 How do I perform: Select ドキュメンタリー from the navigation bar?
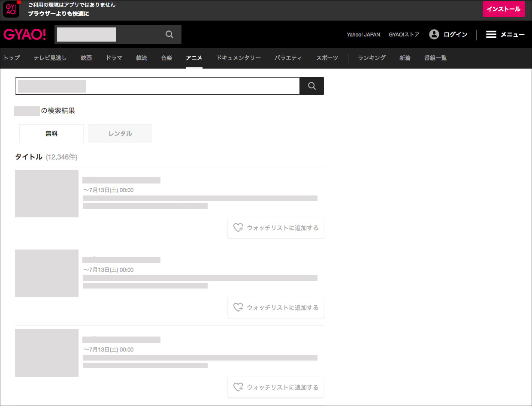pos(239,57)
